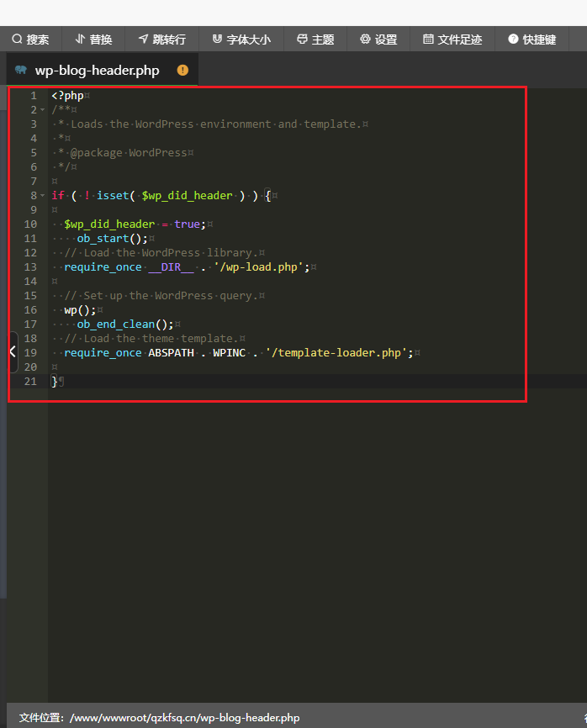This screenshot has width=587, height=728.
Task: Click the 替换 replace toolbar button
Action: click(x=93, y=40)
